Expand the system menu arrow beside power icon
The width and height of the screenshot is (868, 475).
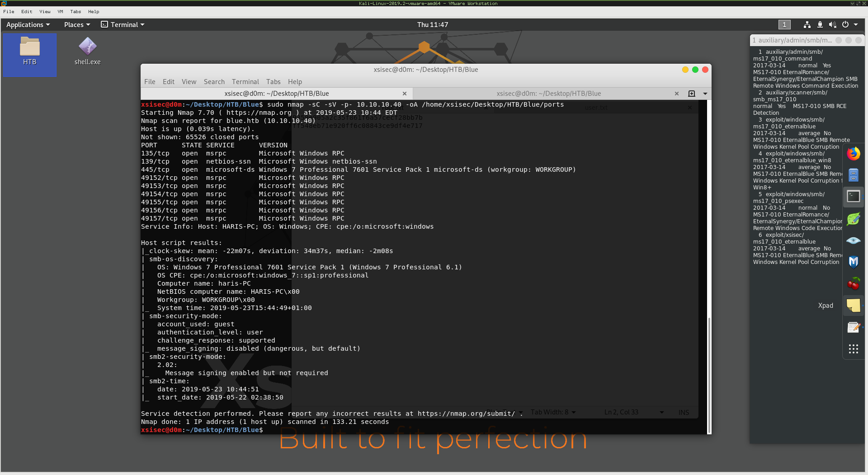coord(856,25)
